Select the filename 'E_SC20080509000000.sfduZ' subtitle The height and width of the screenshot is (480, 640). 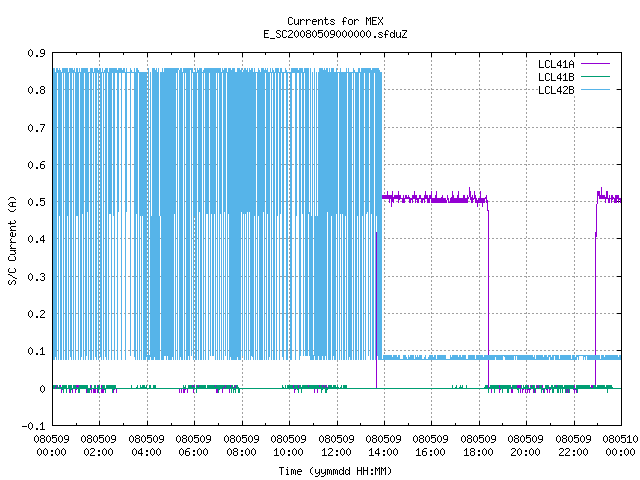click(x=335, y=34)
